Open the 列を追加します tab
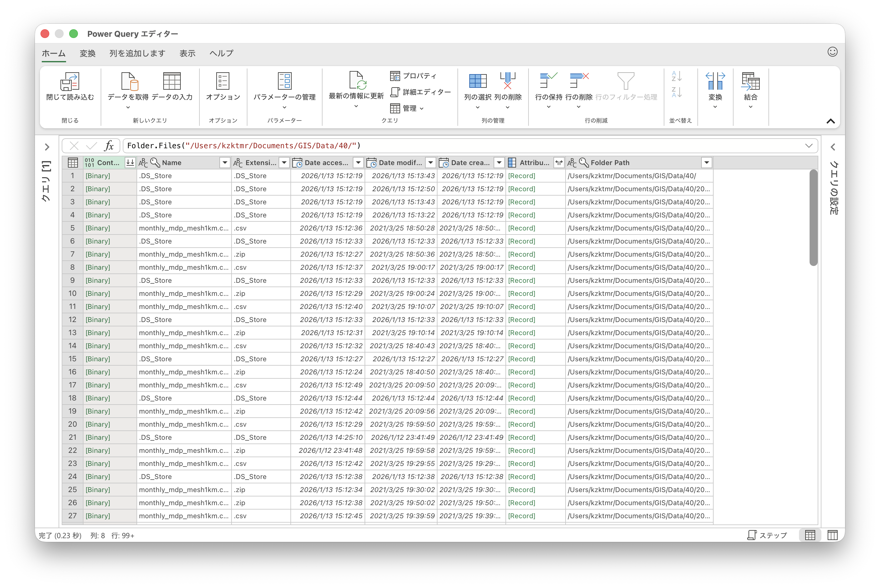This screenshot has width=880, height=588. tap(137, 53)
